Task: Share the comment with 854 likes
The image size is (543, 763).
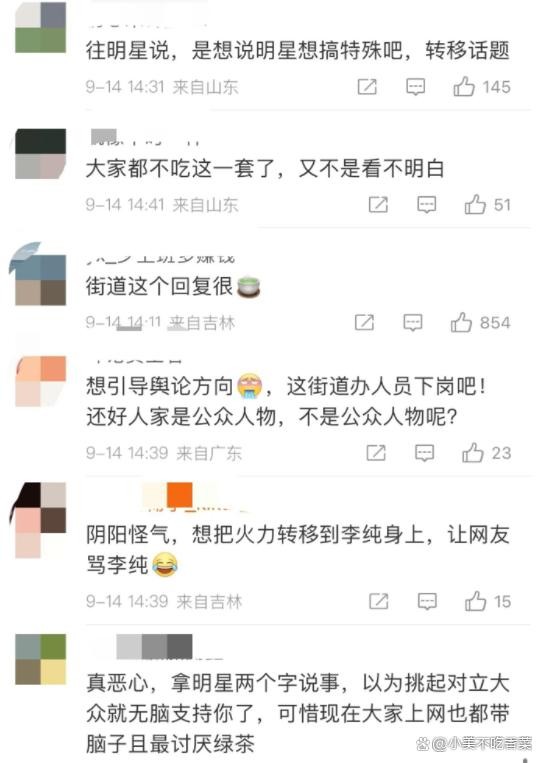Action: click(364, 322)
